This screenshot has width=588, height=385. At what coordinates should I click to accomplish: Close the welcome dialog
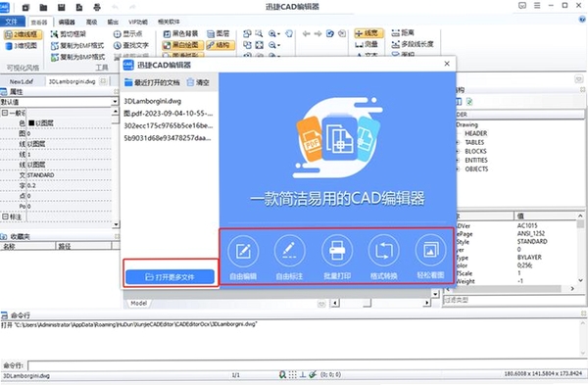(447, 64)
